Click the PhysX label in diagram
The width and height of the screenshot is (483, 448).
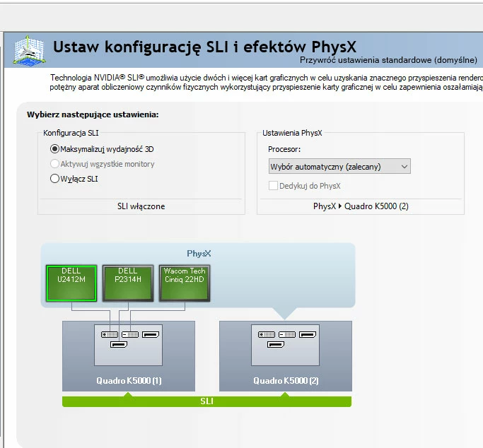click(x=199, y=254)
